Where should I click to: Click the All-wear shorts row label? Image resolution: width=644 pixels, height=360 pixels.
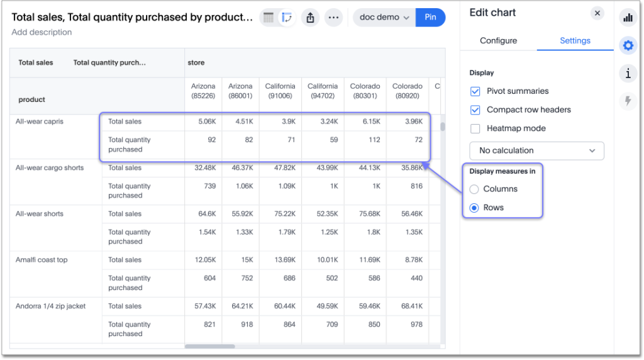click(x=40, y=214)
